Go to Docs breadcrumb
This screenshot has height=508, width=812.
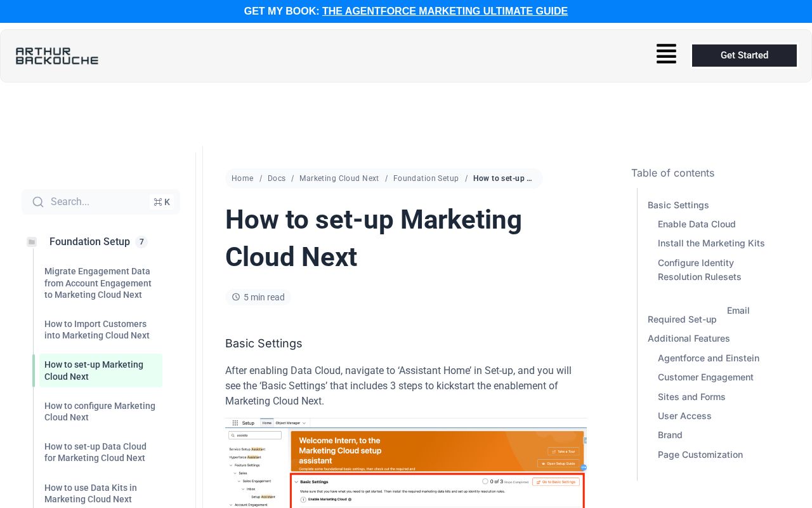coord(277,178)
